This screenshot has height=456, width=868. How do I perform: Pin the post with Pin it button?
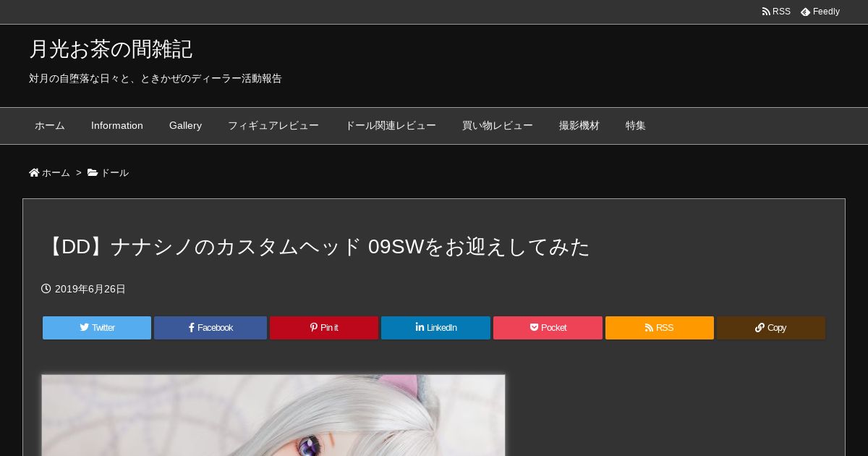[x=324, y=328]
